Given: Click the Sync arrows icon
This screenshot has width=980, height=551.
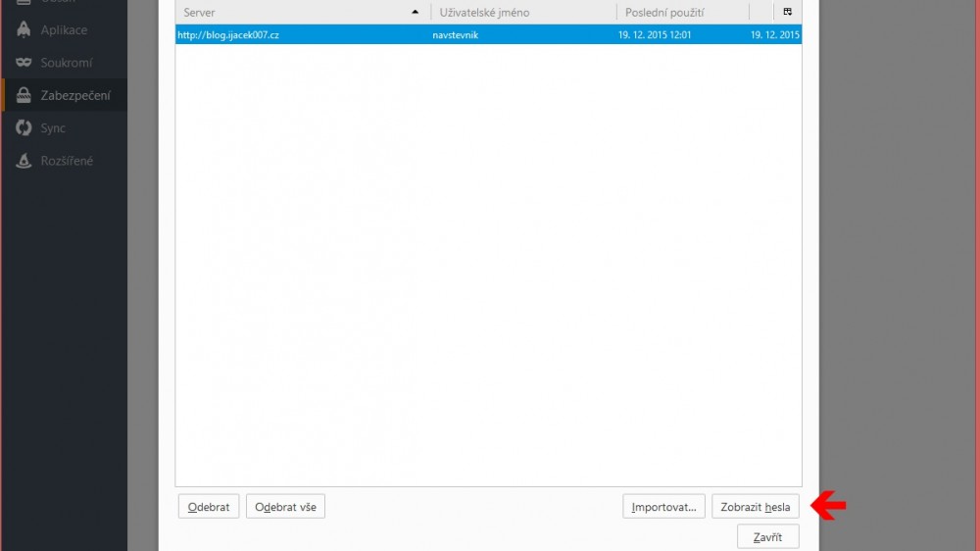Looking at the screenshot, I should coord(24,128).
